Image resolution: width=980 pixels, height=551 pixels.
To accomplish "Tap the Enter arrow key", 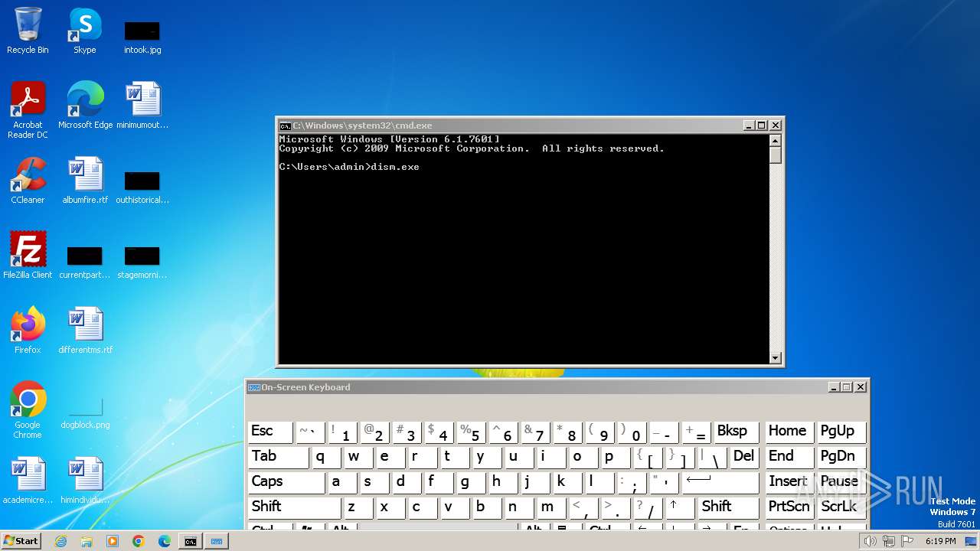I will pyautogui.click(x=720, y=481).
